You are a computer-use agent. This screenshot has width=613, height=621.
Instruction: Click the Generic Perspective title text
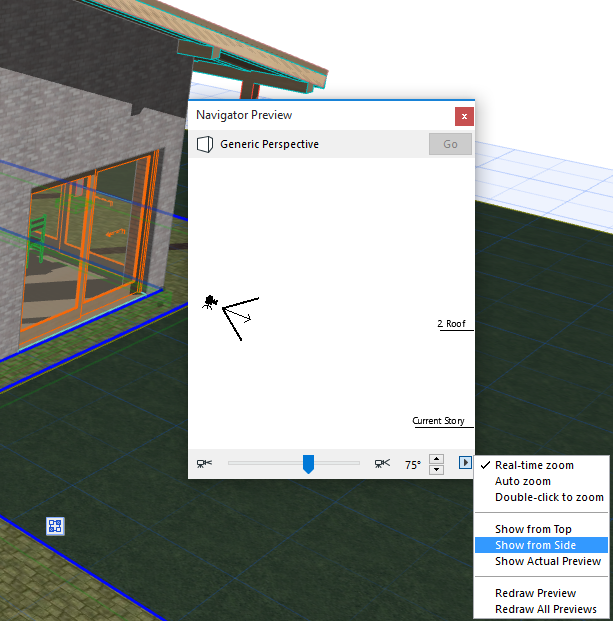[269, 144]
